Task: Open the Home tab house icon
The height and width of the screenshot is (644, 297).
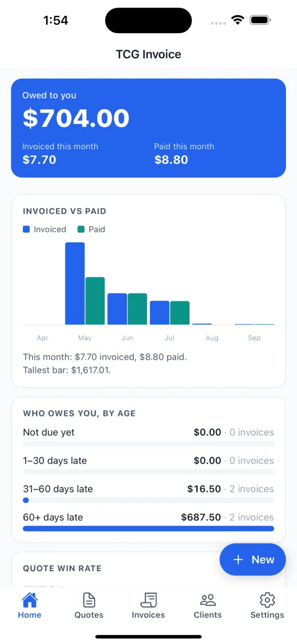Action: pos(30,600)
